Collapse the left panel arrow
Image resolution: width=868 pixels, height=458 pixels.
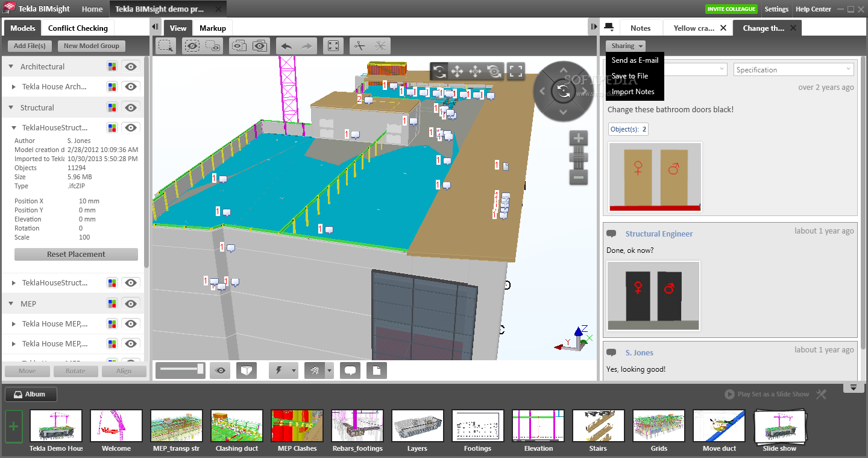click(155, 27)
